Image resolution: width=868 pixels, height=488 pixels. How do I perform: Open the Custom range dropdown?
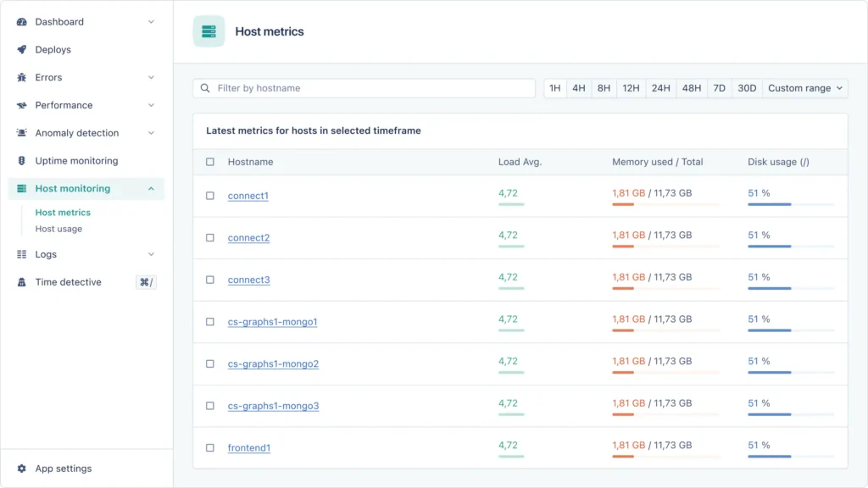tap(804, 87)
